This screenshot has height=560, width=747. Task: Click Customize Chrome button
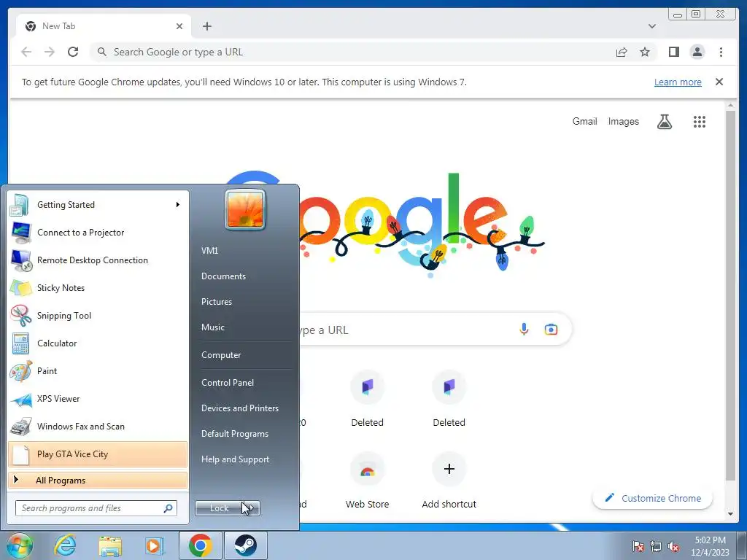coord(653,498)
